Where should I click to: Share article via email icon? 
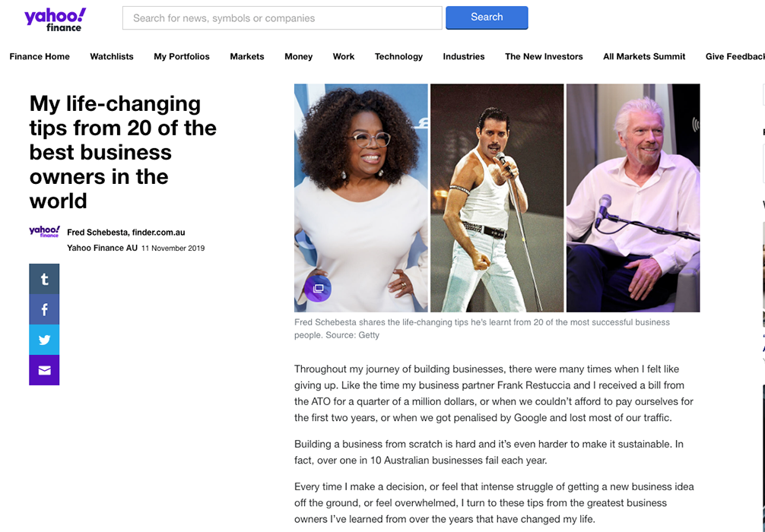click(44, 370)
